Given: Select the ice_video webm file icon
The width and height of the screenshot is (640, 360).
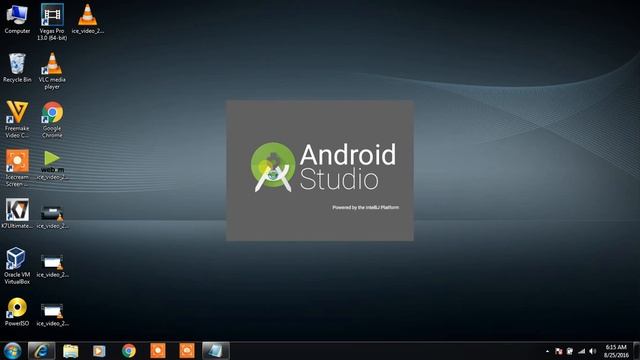Looking at the screenshot, I should tap(52, 165).
